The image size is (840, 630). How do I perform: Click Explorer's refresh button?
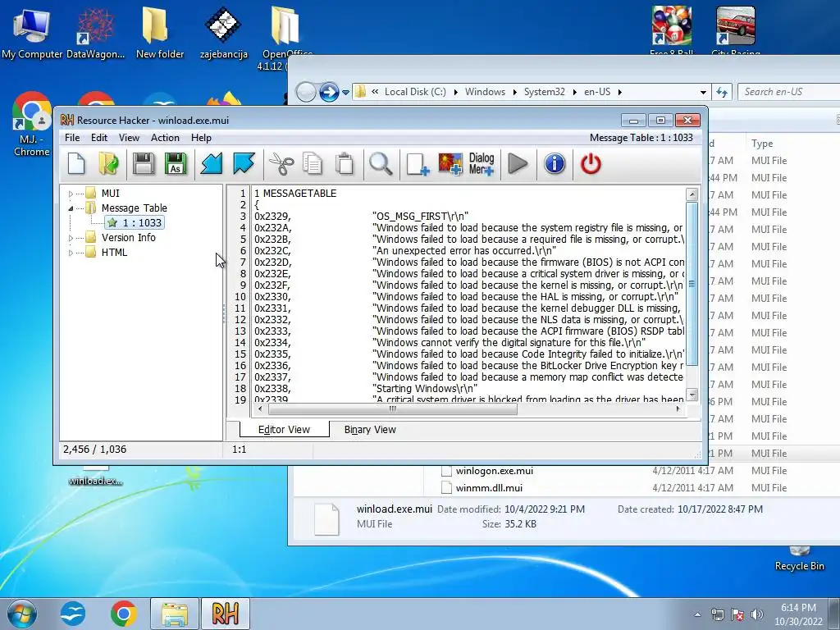pos(722,92)
